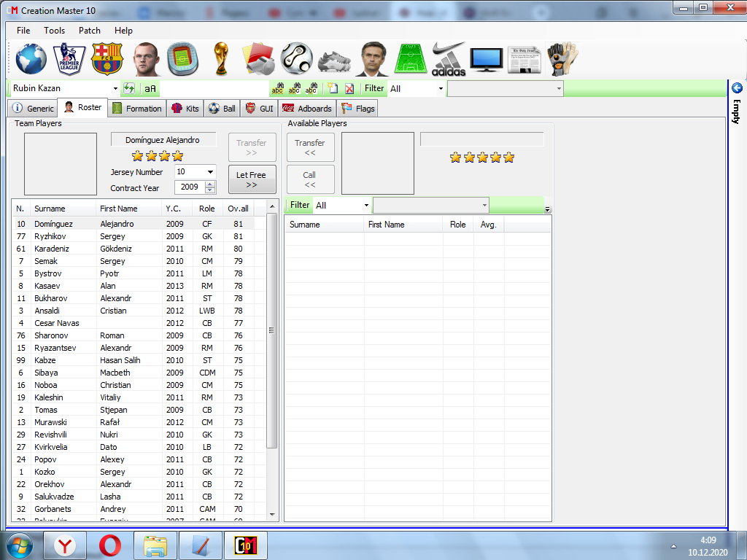Open the referee cards and whistle icon
The image size is (747, 560).
[258, 59]
